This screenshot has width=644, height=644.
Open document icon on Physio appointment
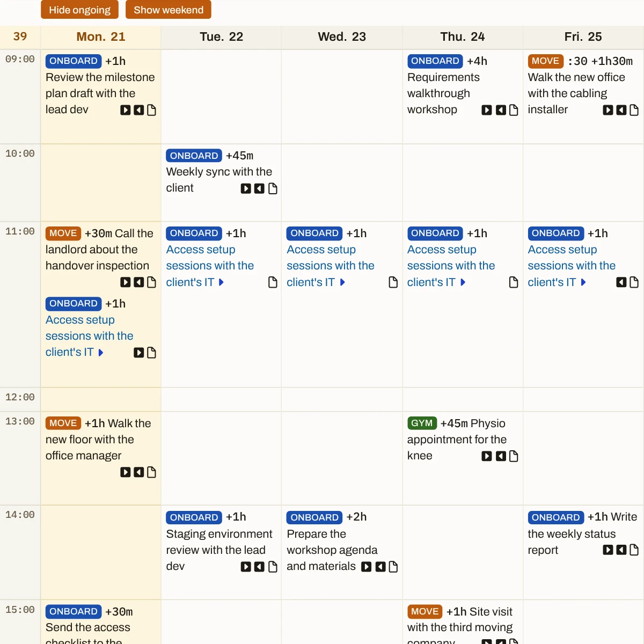click(x=514, y=456)
